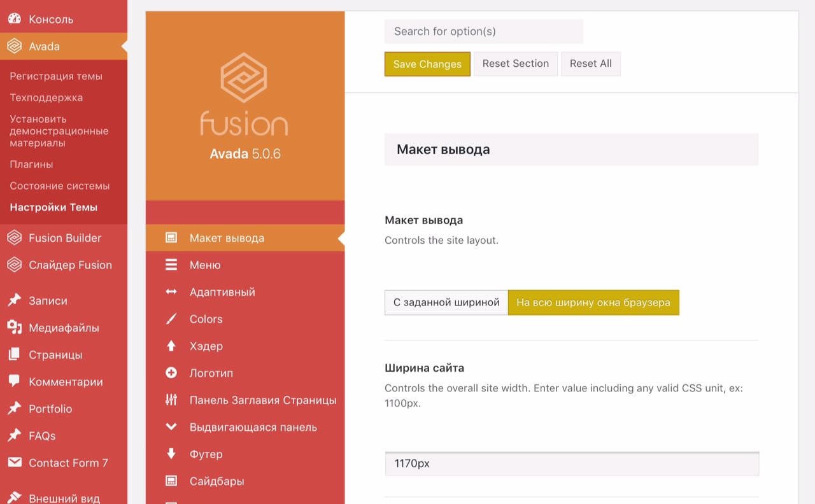
Task: Click the Reset All button
Action: 591,64
